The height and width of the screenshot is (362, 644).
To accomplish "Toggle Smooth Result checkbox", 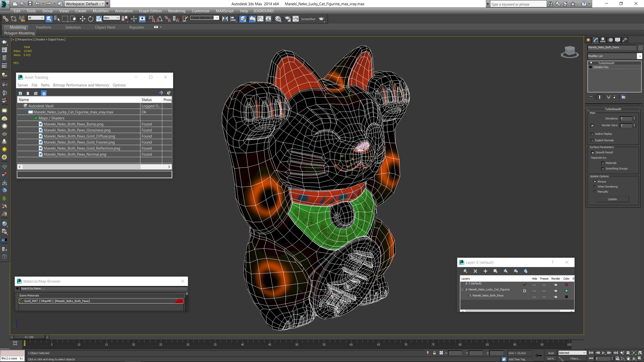I will point(593,153).
